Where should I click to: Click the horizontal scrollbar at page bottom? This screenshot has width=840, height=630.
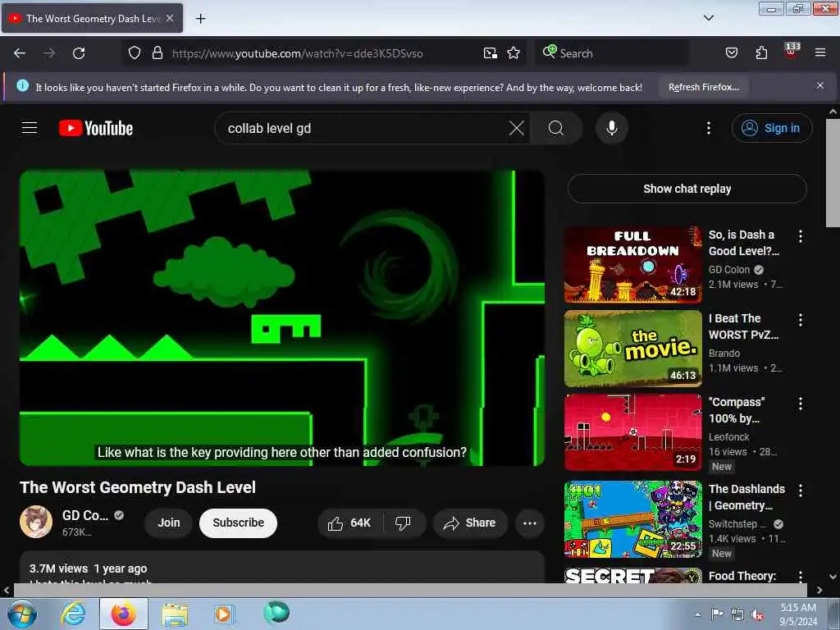pos(410,590)
